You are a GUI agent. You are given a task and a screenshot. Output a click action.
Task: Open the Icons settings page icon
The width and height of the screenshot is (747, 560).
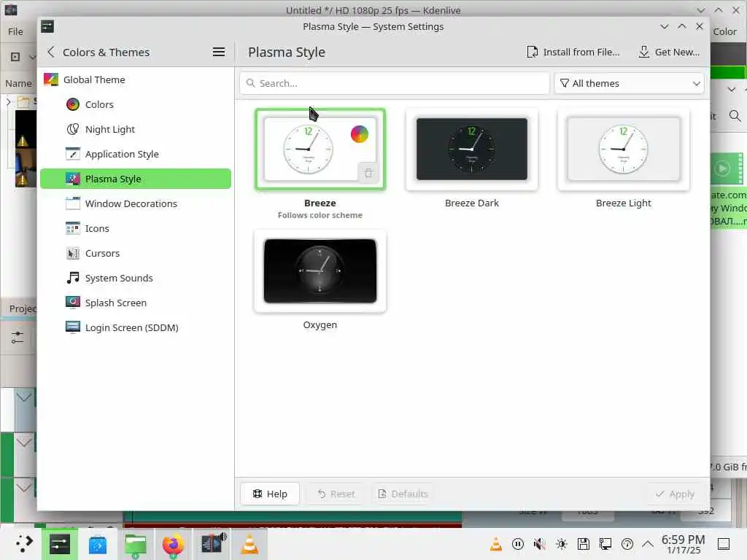click(73, 228)
